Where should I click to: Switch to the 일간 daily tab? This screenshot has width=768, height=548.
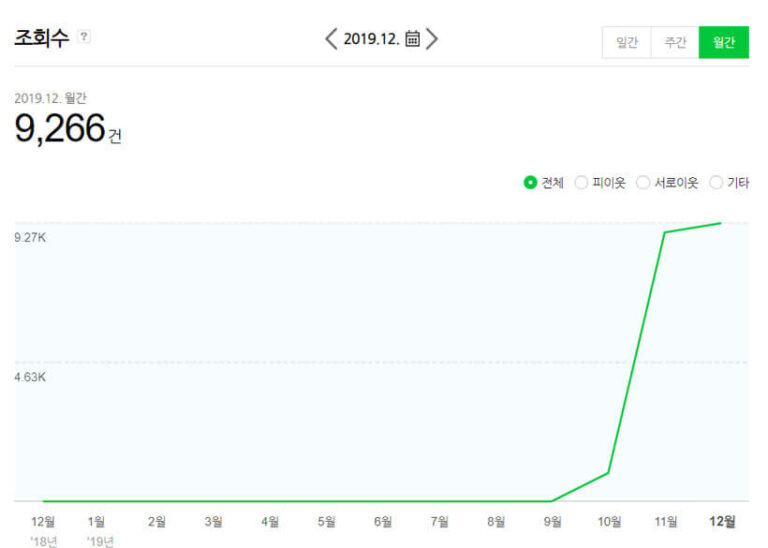[626, 42]
